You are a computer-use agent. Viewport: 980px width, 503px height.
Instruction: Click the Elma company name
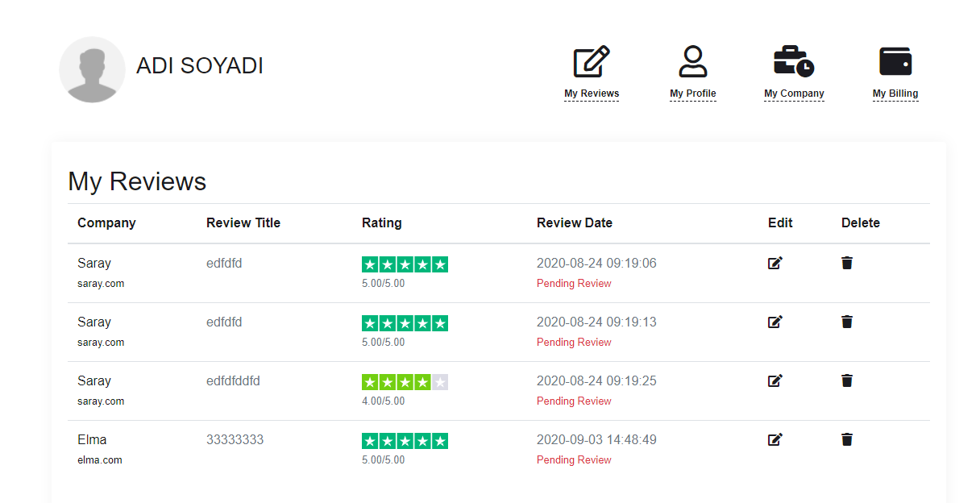(x=92, y=440)
